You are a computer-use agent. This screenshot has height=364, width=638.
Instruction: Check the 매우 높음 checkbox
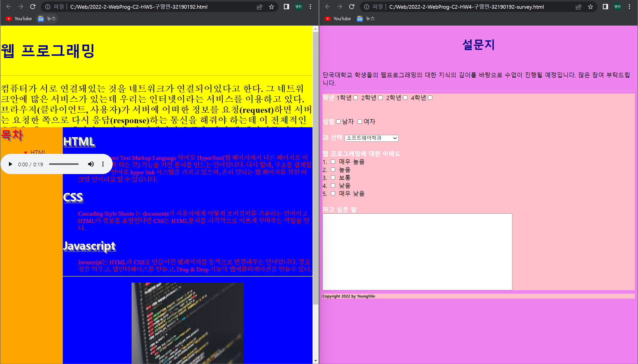tap(333, 162)
